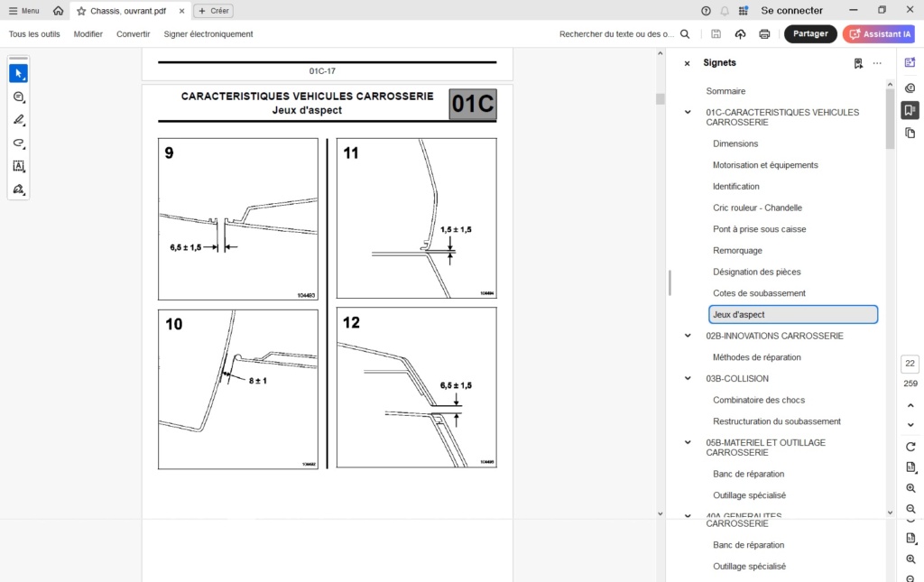Select the Identification bookmark

(x=736, y=186)
